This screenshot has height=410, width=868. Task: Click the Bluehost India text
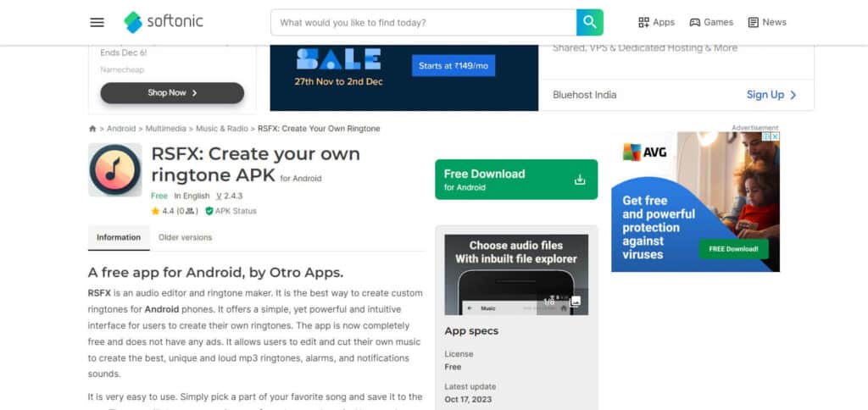[x=584, y=95]
